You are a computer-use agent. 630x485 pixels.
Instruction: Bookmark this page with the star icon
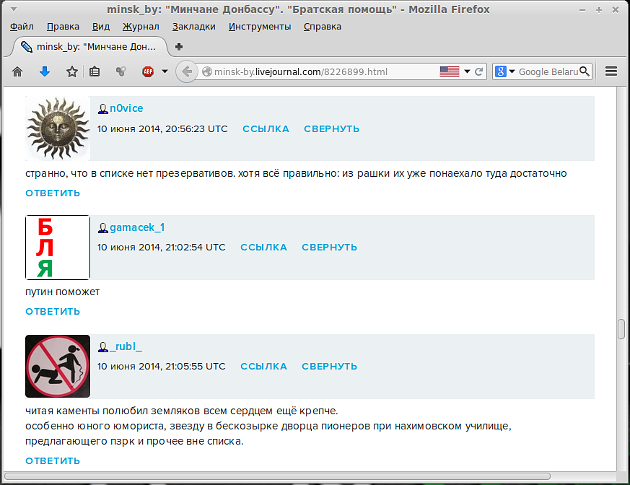[71, 72]
